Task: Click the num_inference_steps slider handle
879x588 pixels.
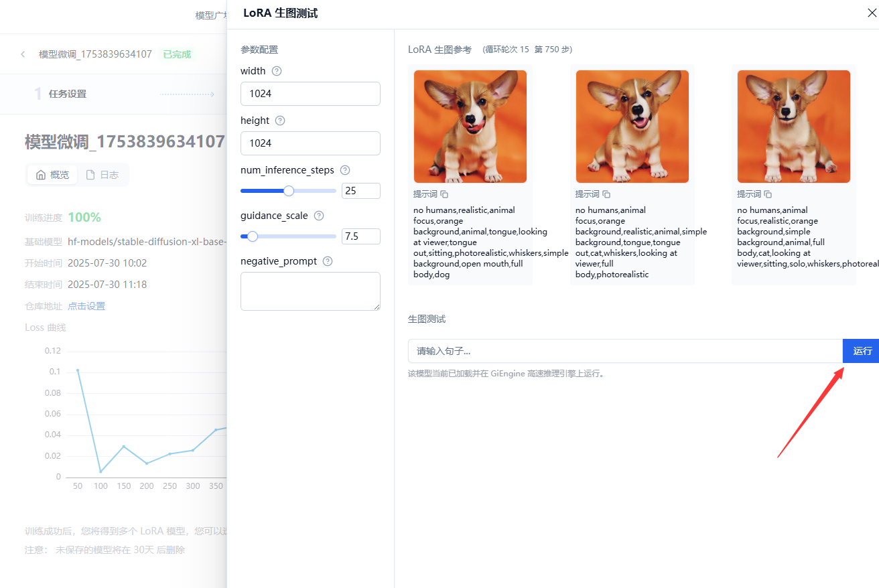Action: 289,191
